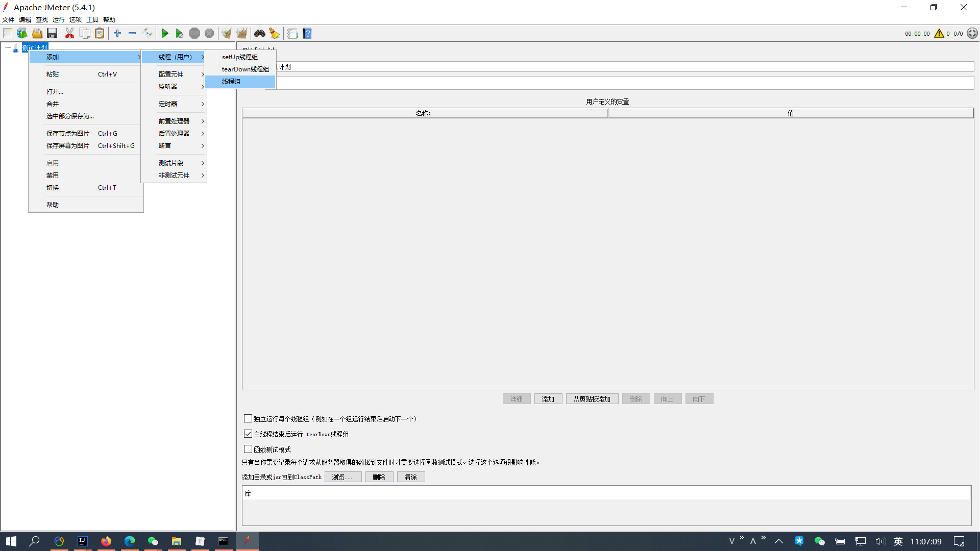Open the Function Helper list icon
This screenshot has height=551, width=980.
[x=292, y=33]
